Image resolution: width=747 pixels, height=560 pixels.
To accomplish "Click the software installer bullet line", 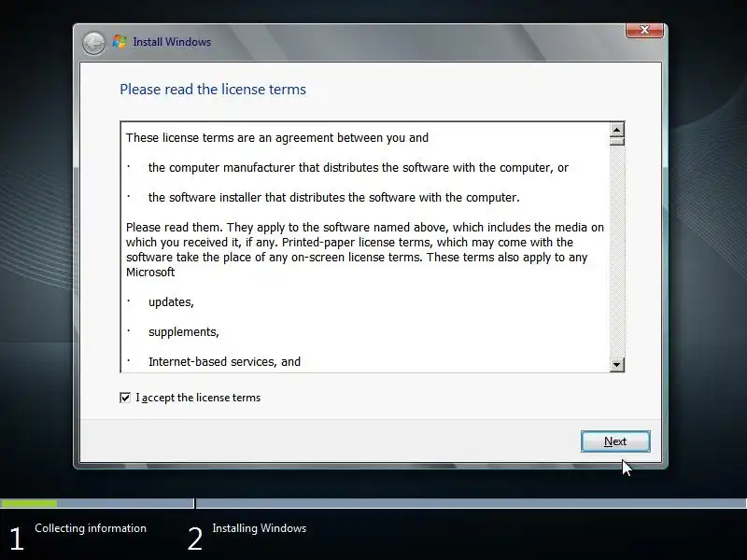I will (x=333, y=198).
